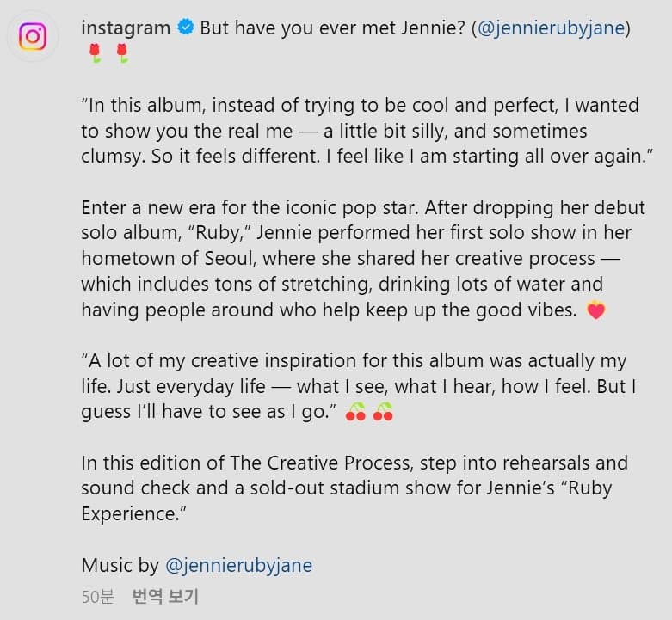Click the "Music by" label

click(x=120, y=565)
